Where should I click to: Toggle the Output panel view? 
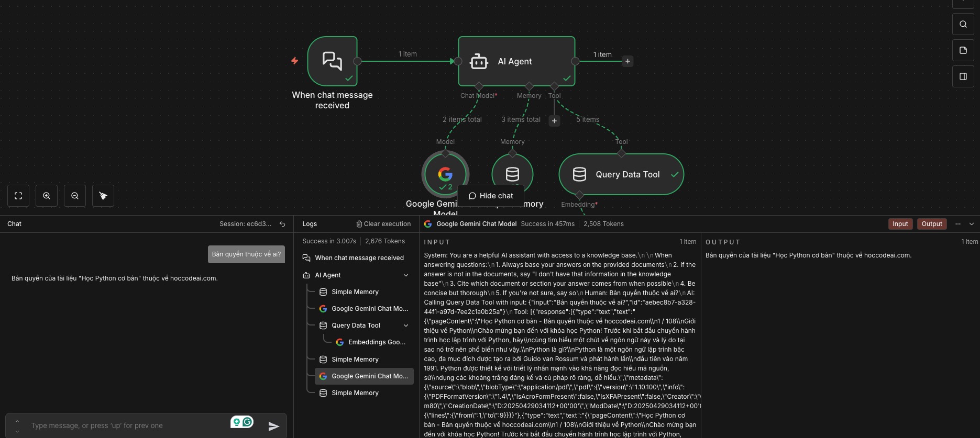click(x=932, y=224)
